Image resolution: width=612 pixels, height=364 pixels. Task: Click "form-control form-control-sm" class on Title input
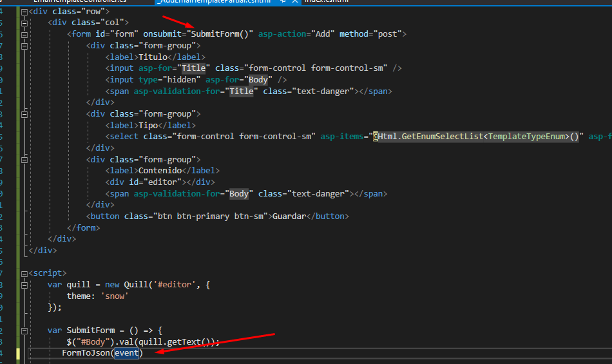click(316, 68)
